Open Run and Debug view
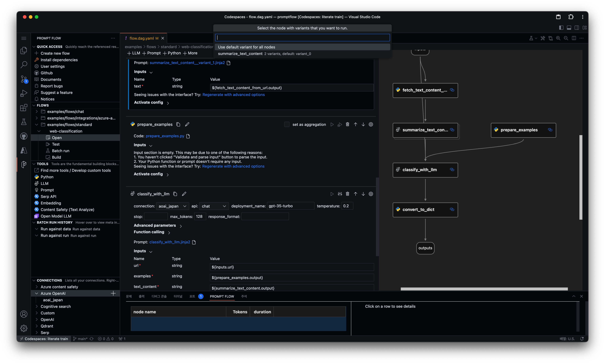Viewport: 605px width, 364px height. [23, 93]
